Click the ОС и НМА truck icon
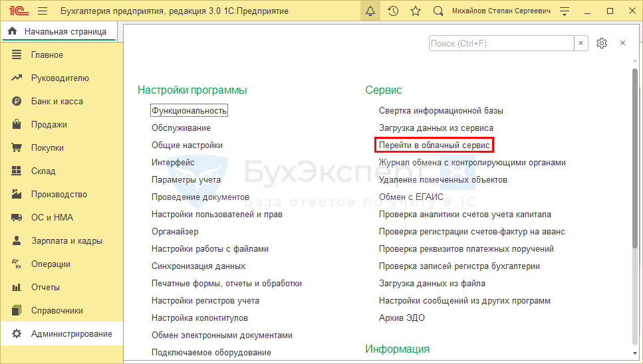Viewport: 643px width, 364px height. 17,217
